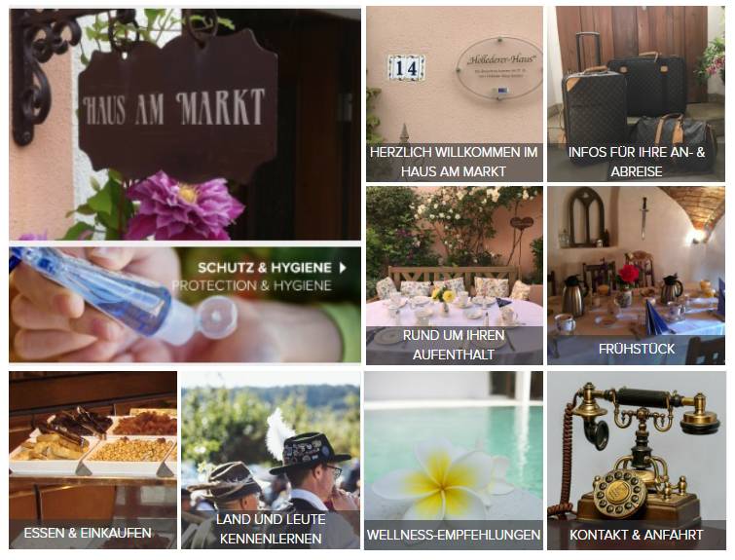Screen dimensions: 735x560
Task: Open the Frühstück tile
Action: [636, 276]
